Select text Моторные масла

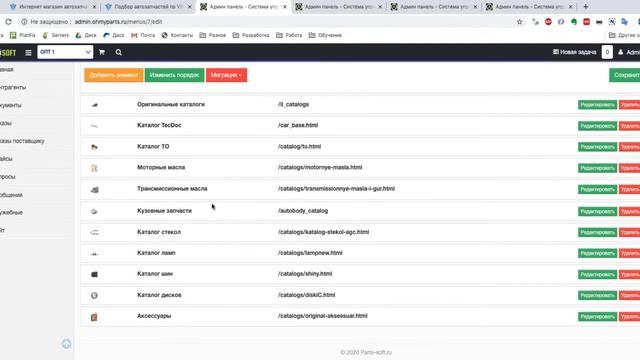pos(161,167)
